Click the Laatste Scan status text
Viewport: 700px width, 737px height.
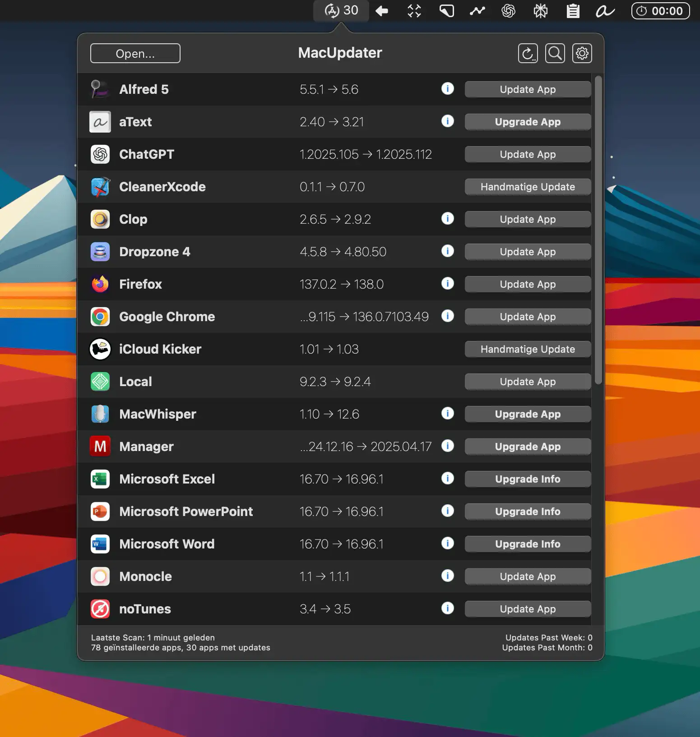tap(153, 637)
